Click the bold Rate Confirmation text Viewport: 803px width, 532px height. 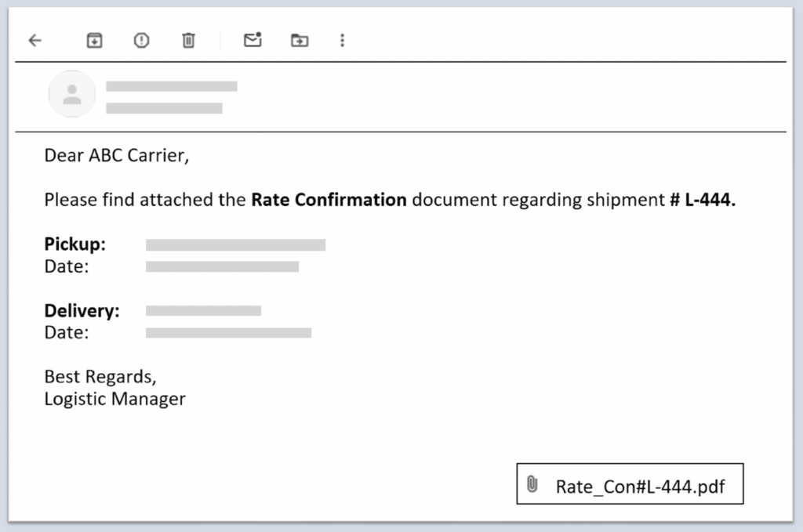pos(329,200)
